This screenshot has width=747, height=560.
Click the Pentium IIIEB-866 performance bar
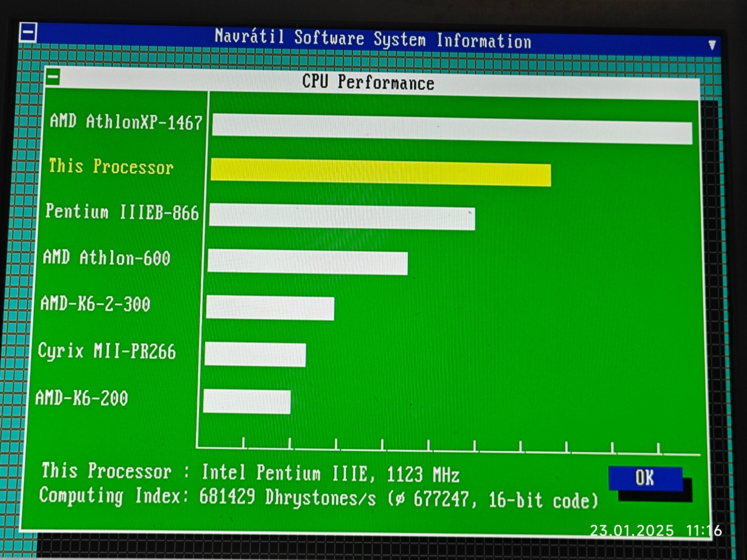click(342, 217)
